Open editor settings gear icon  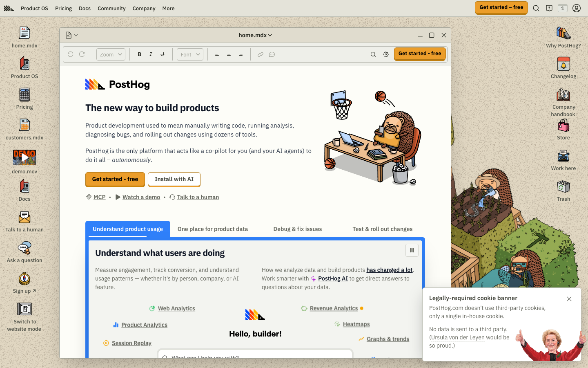tap(386, 54)
